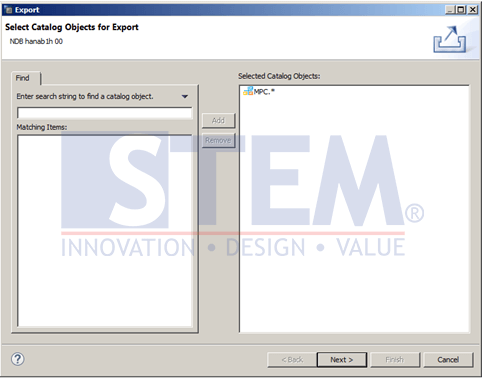482x378 pixels.
Task: Click the Add button
Action: coord(218,121)
